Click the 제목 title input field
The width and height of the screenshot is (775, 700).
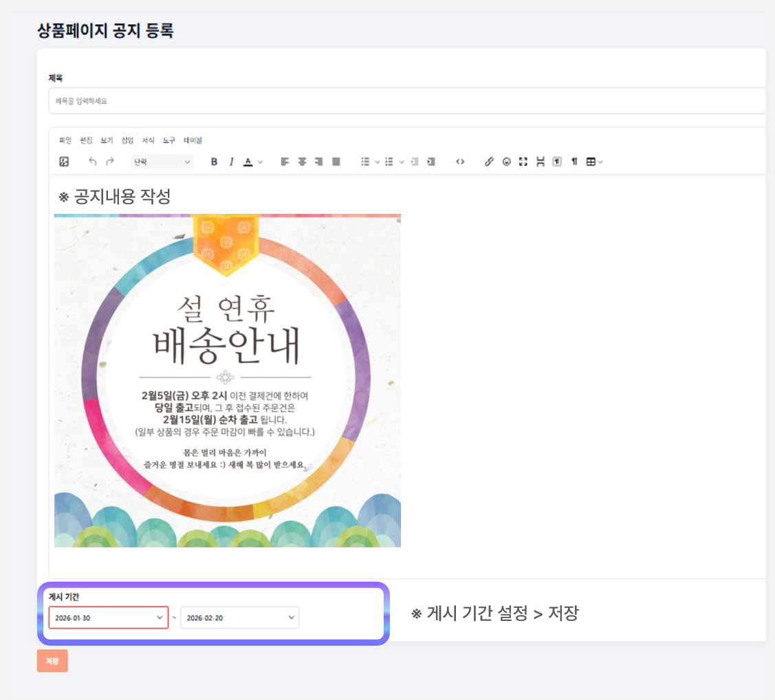click(406, 101)
